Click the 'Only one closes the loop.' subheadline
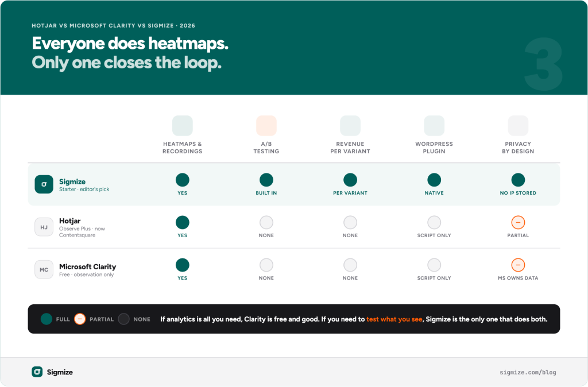The image size is (588, 387). 127,63
